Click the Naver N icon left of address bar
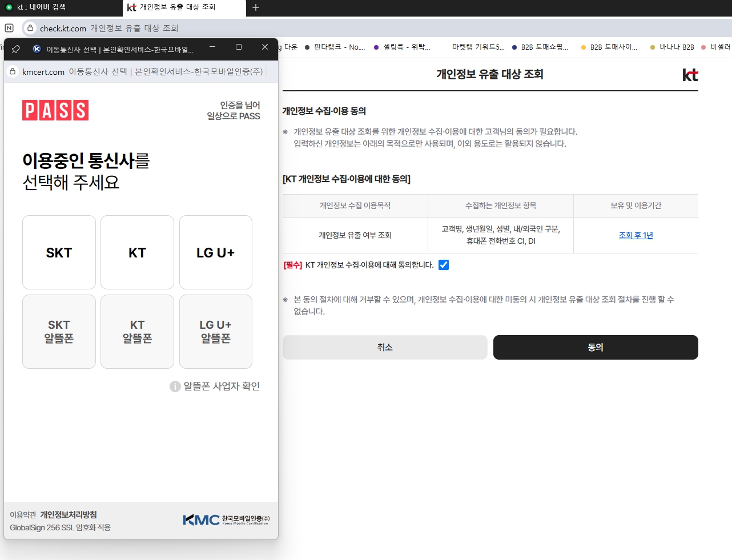Image resolution: width=732 pixels, height=560 pixels. point(9,28)
